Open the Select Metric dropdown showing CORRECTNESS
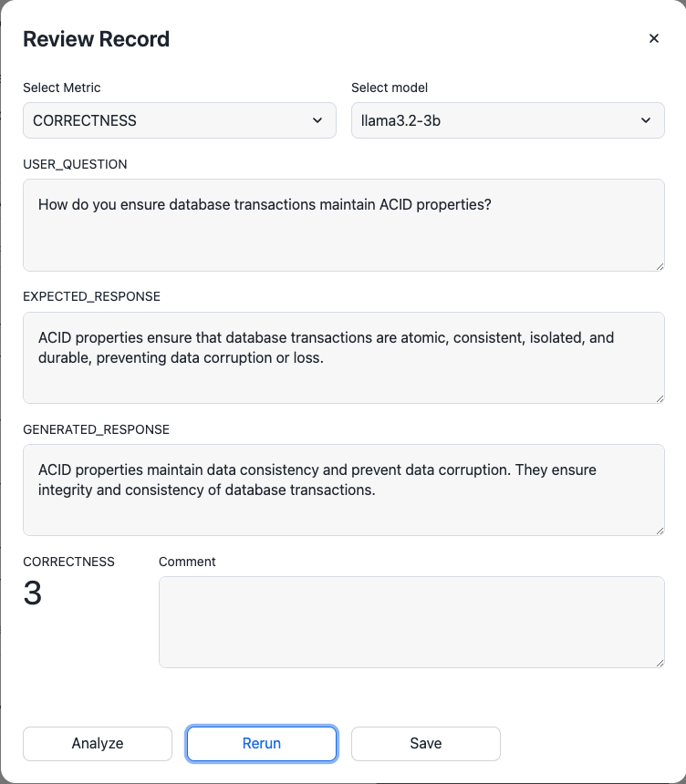Screen dimensions: 686x784 [x=179, y=120]
